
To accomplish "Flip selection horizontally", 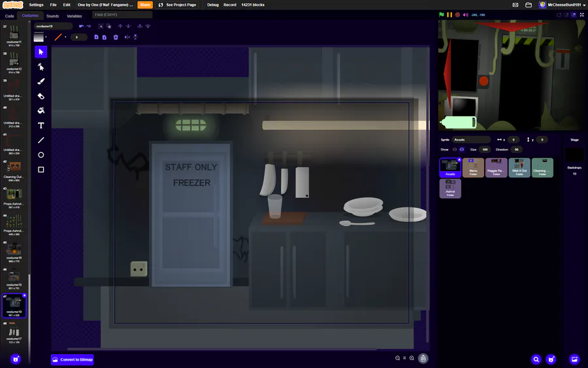I will 127,37.
